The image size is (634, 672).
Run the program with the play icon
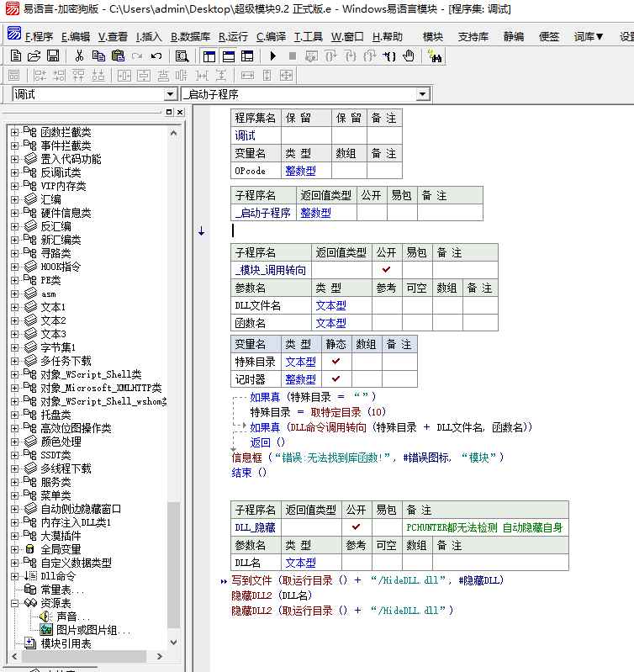(272, 56)
